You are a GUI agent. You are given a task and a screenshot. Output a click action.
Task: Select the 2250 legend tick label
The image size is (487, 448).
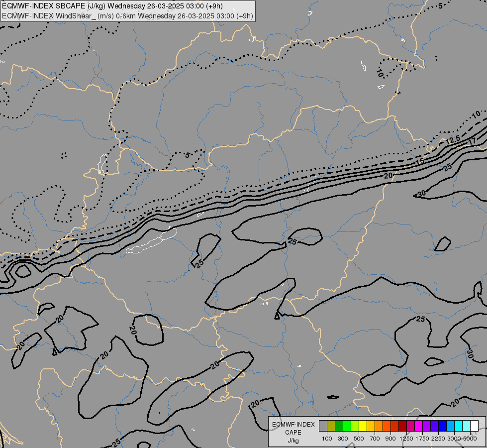[x=438, y=439]
